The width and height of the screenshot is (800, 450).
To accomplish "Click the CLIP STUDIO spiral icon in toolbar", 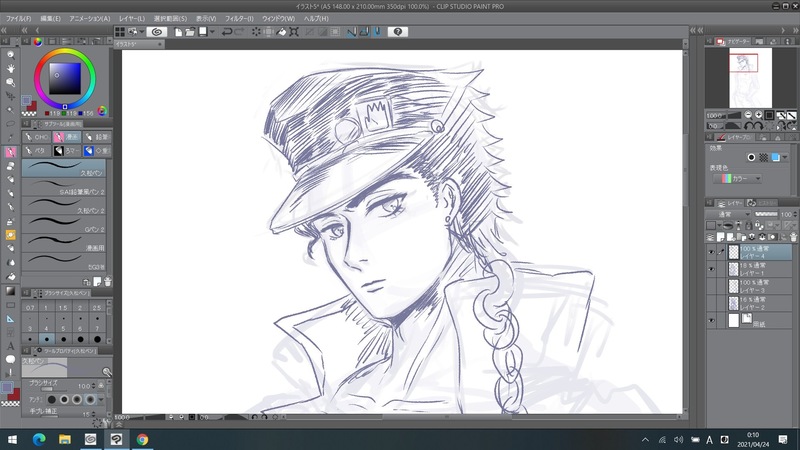I will click(158, 32).
